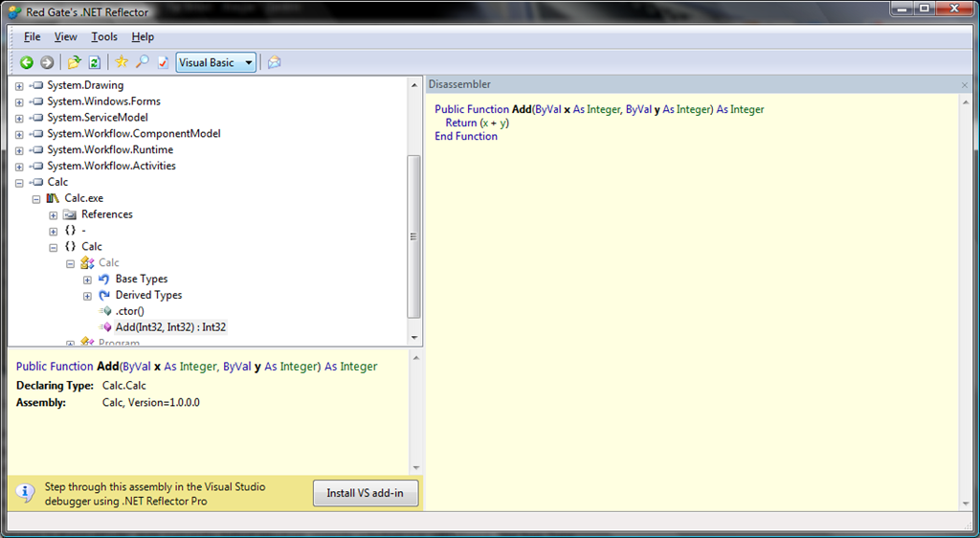Click the Base Types arrow icon
Screen dimensions: 980x538
tap(103, 279)
